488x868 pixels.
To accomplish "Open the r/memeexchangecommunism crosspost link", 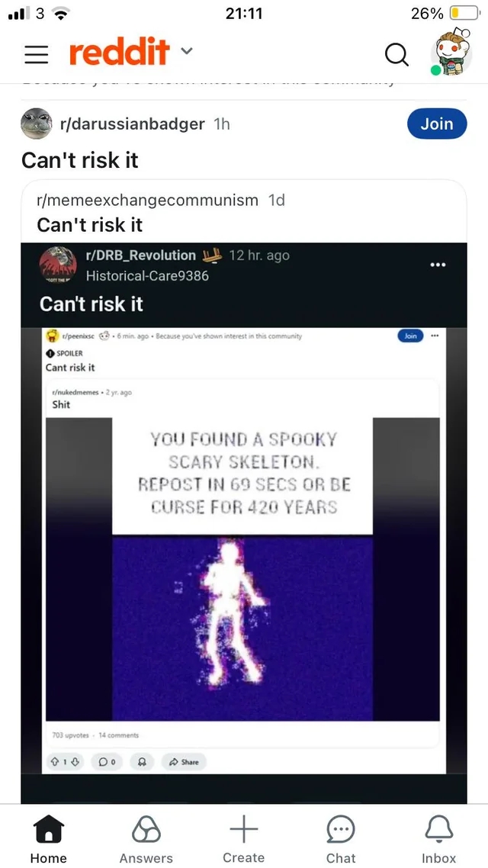I will pyautogui.click(x=147, y=200).
